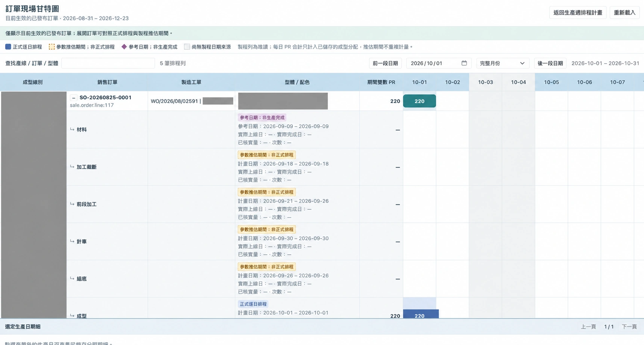
Task: Click the 材料 process row
Action: [x=82, y=129]
